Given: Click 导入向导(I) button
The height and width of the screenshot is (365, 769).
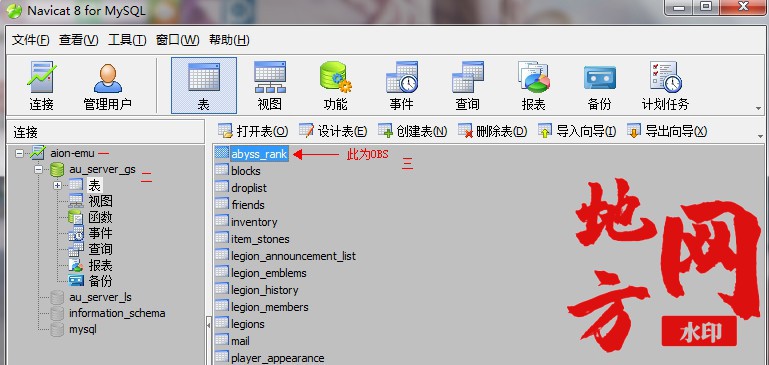Looking at the screenshot, I should (577, 131).
